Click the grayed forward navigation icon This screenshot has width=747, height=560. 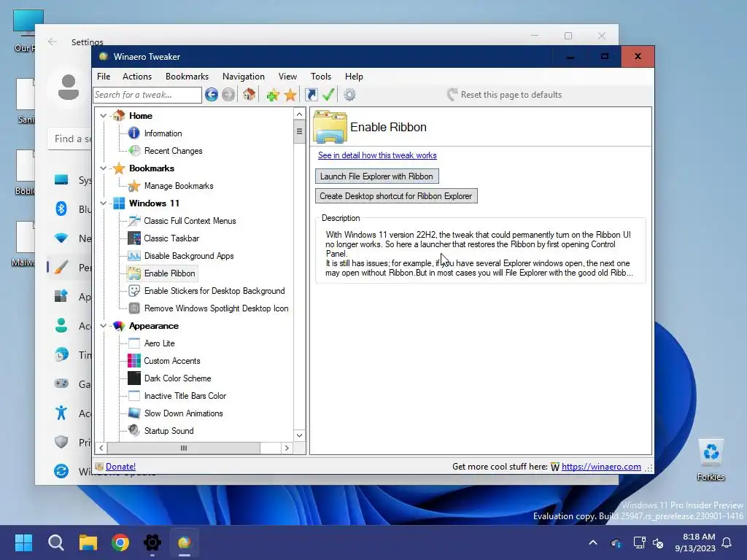pos(228,95)
